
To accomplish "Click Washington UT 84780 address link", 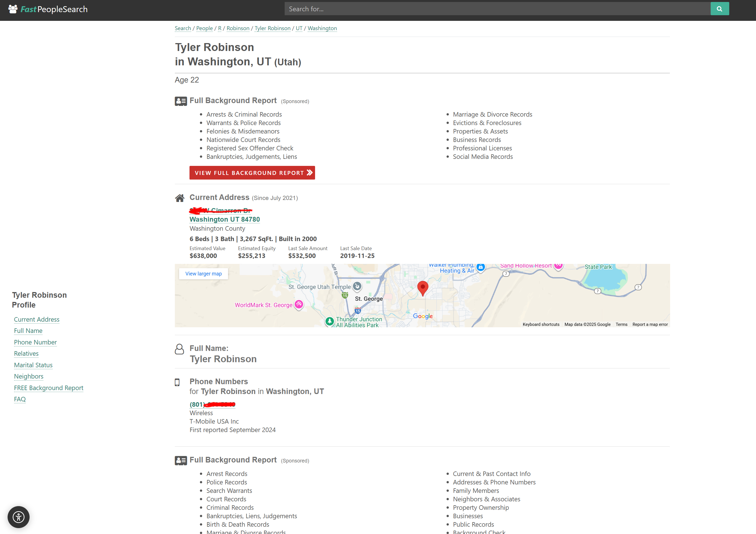I will [x=225, y=219].
